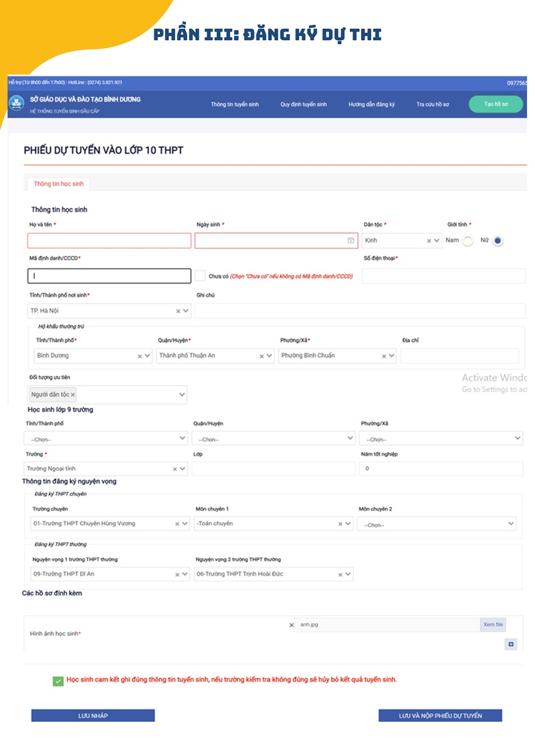The width and height of the screenshot is (535, 756).
Task: Click the Lưu và nộp phiếu dự tuyển button
Action: point(440,715)
